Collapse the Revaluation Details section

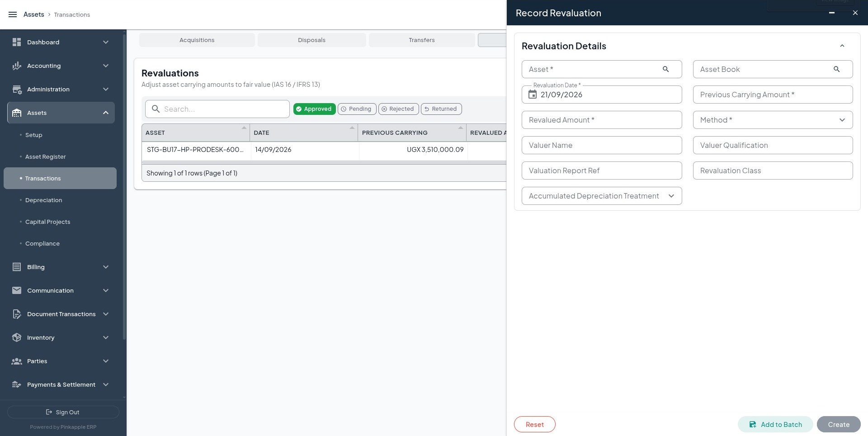point(842,46)
